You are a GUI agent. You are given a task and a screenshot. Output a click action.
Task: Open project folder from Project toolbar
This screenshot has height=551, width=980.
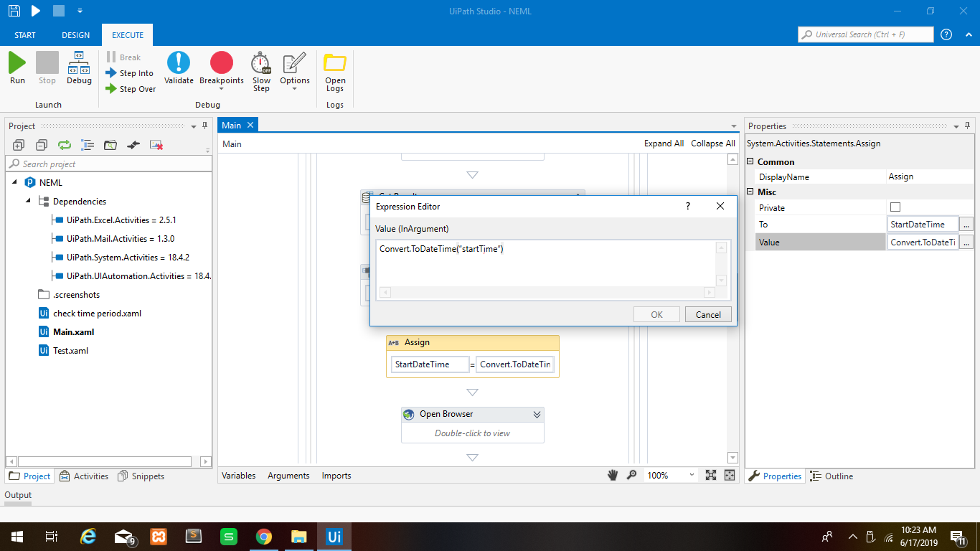coord(110,145)
